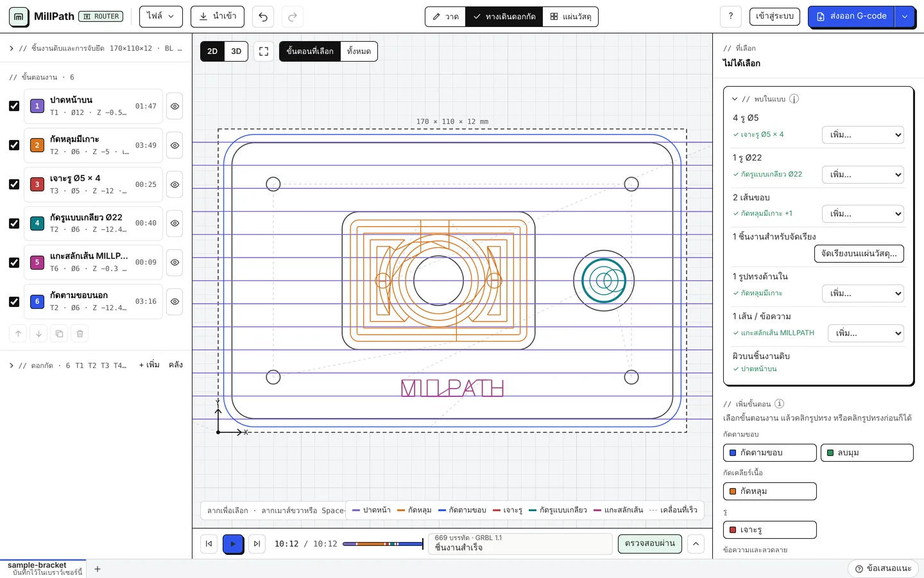Screen dimensions: 924x578
Task: Click the เข้าสู่ระบบ login button
Action: tap(774, 17)
